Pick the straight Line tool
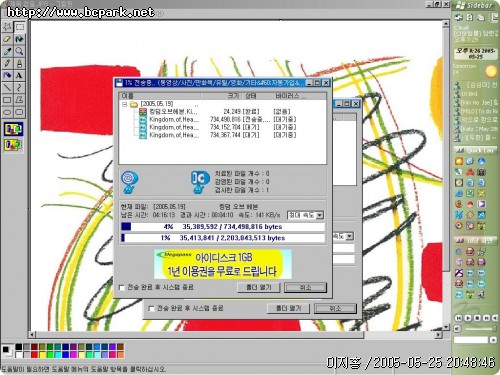Image resolution: width=500 pixels, height=375 pixels. (x=7, y=87)
